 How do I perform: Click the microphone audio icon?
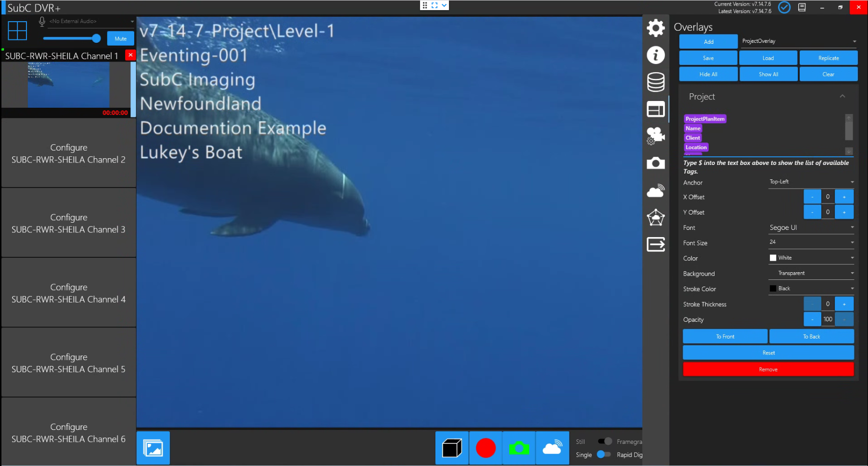coord(42,22)
